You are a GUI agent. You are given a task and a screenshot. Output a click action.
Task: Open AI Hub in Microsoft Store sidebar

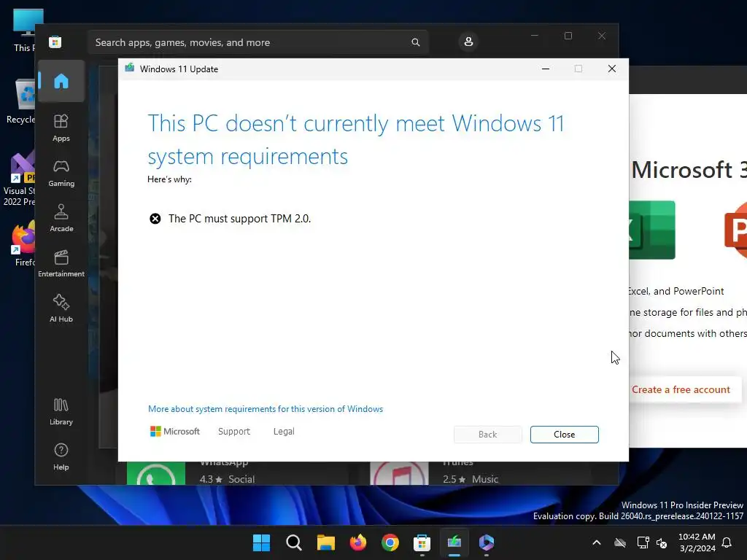pos(61,309)
